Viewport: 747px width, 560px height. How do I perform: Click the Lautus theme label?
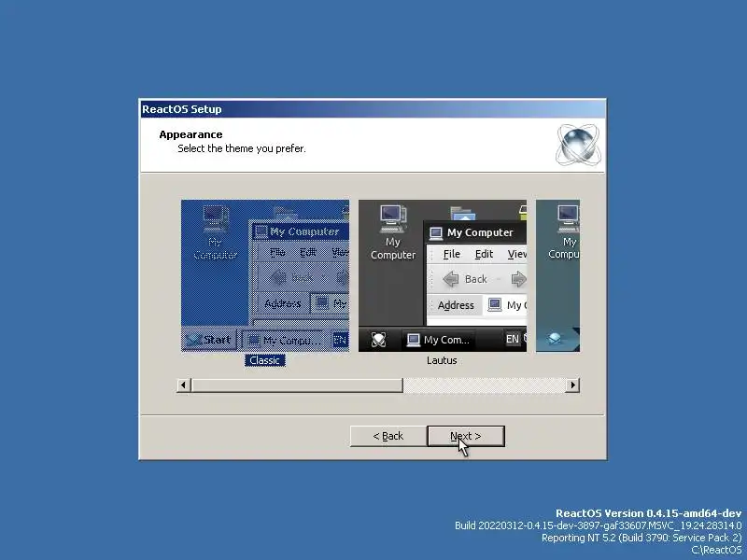[x=442, y=360]
